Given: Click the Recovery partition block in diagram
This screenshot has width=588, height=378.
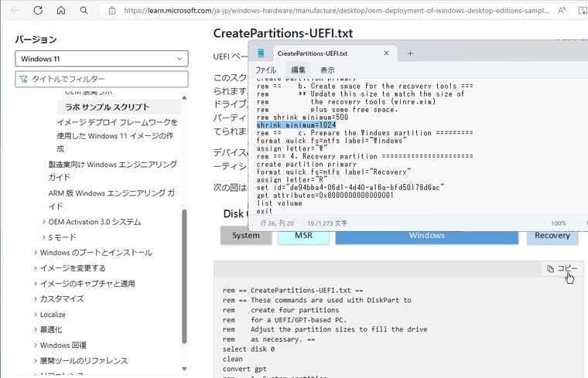Looking at the screenshot, I should 552,236.
